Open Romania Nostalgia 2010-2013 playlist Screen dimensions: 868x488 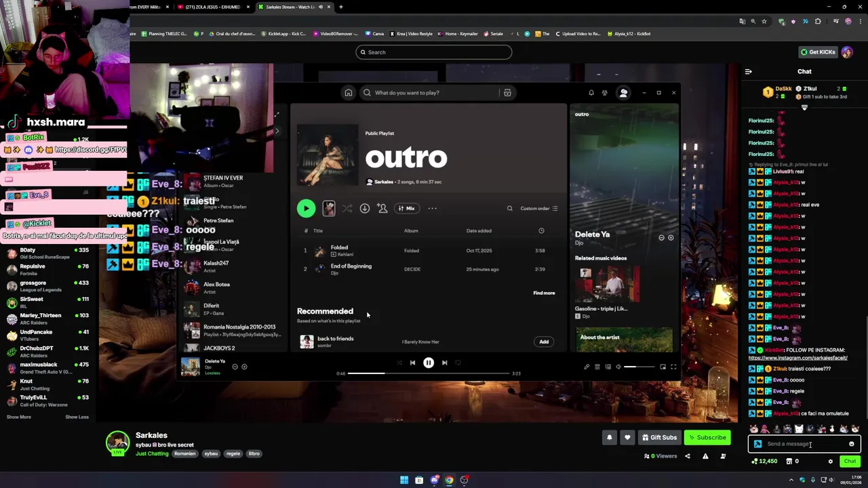tap(231, 330)
